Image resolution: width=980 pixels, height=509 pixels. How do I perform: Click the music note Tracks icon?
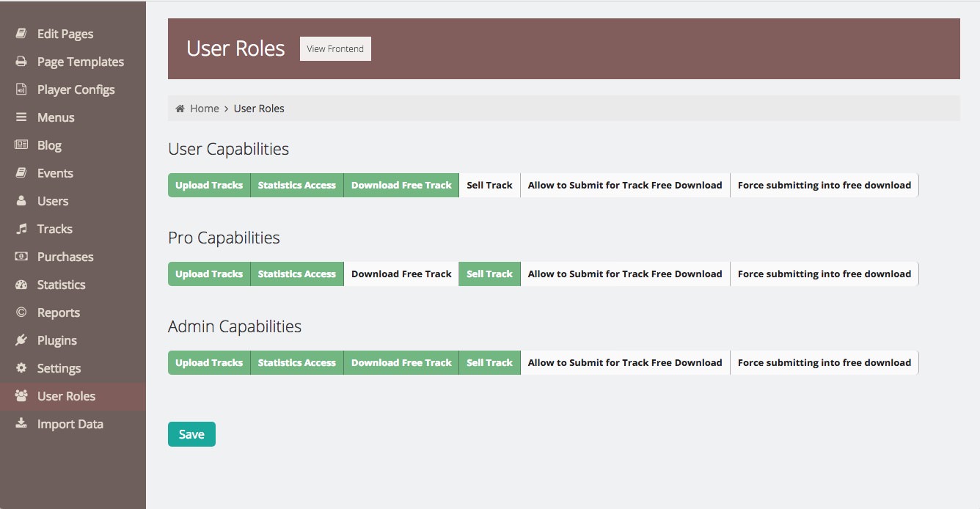[x=21, y=229]
